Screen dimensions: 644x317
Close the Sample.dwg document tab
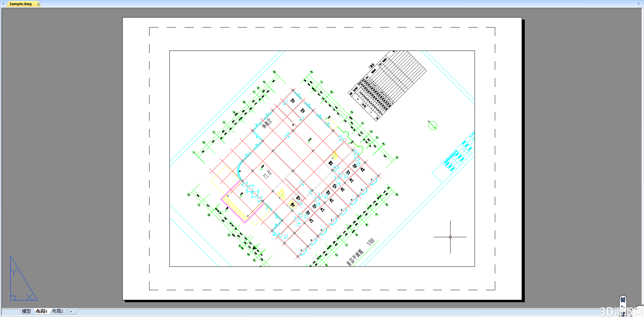point(38,4)
